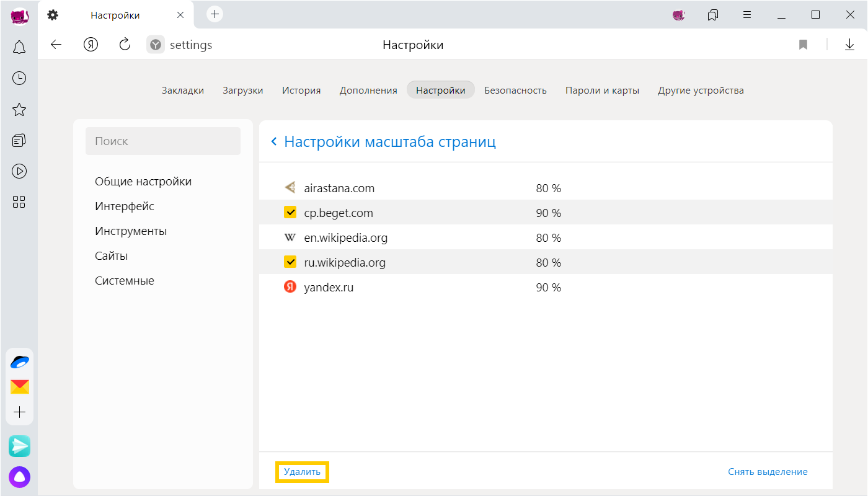Launch Alice voice assistant
The image size is (868, 496).
pyautogui.click(x=19, y=477)
